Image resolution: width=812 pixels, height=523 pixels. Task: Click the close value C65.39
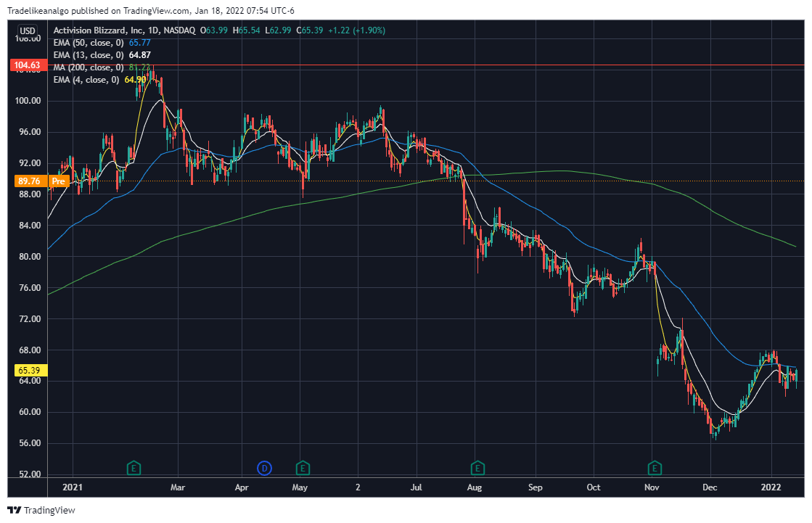tap(310, 30)
